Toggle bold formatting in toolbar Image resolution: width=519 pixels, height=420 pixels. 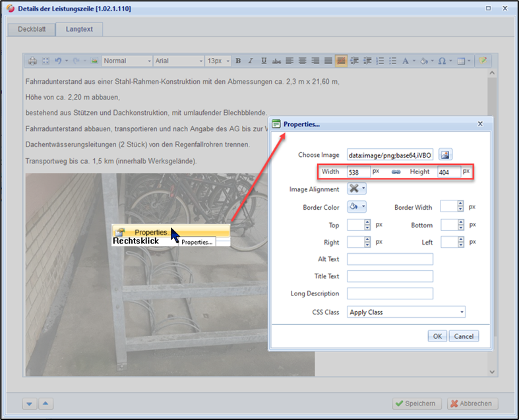tap(239, 61)
